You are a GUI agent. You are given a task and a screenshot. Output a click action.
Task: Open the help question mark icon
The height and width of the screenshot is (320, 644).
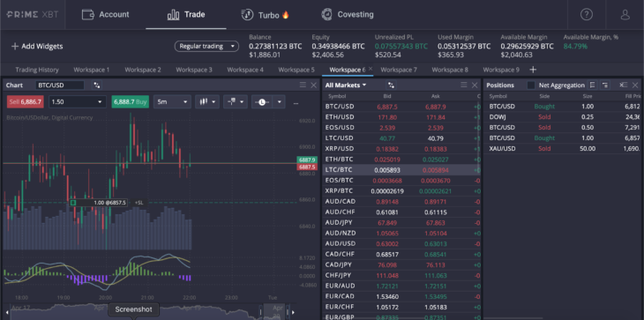(x=586, y=15)
